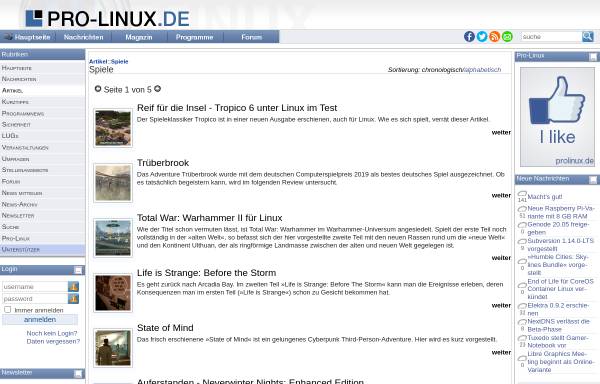Click weiter under Life is Strange article

pyautogui.click(x=501, y=305)
